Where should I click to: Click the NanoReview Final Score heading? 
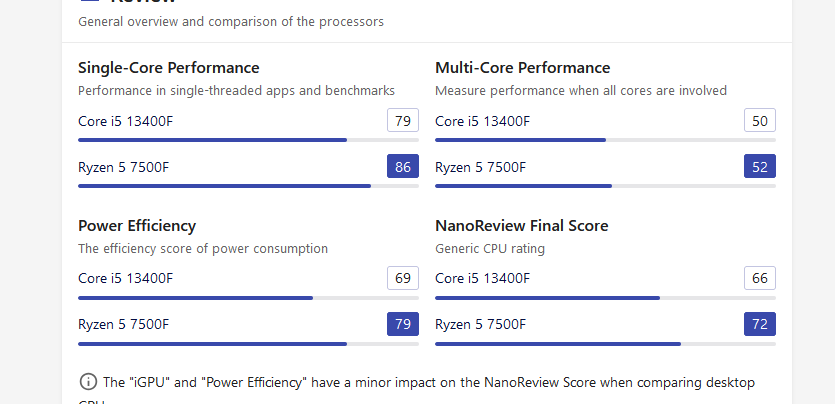522,226
